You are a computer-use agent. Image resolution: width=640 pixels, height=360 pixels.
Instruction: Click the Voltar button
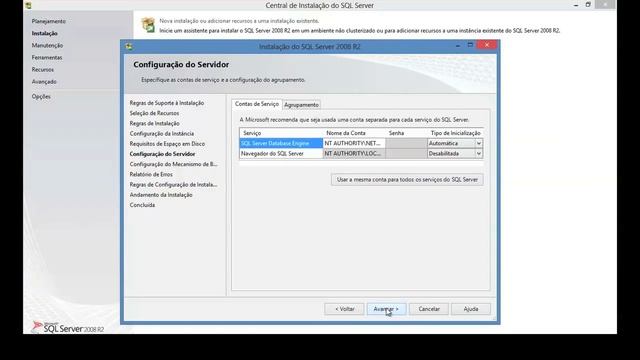[344, 309]
